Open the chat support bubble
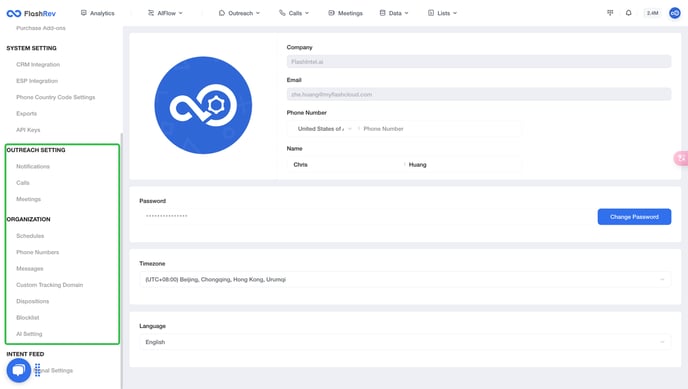 click(x=18, y=371)
